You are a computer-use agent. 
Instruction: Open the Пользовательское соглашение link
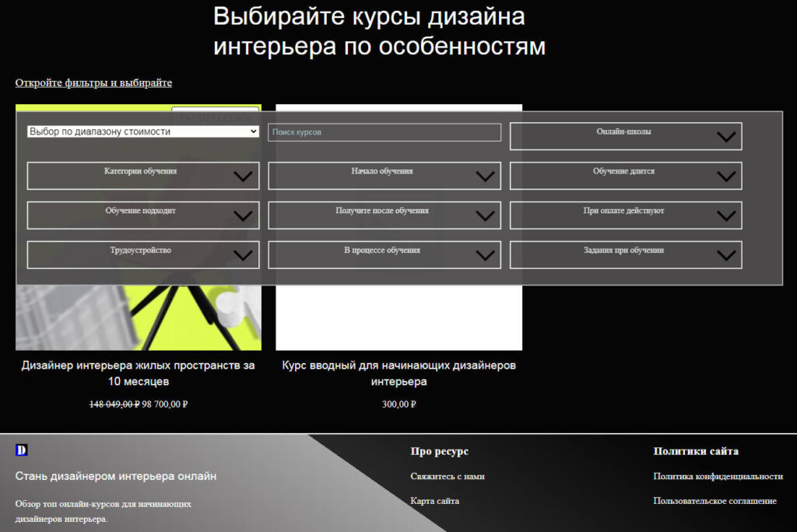coord(714,501)
